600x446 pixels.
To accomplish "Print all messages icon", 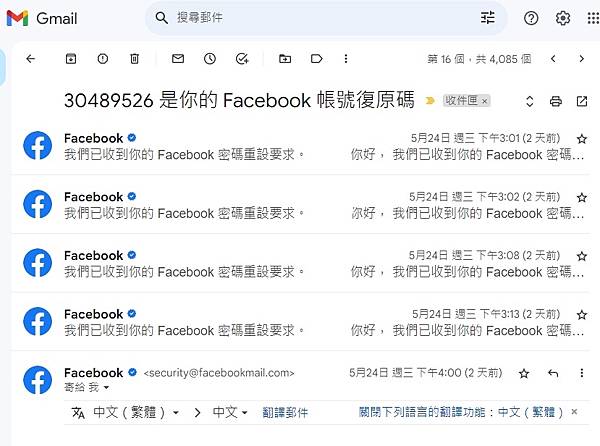I will click(x=556, y=101).
